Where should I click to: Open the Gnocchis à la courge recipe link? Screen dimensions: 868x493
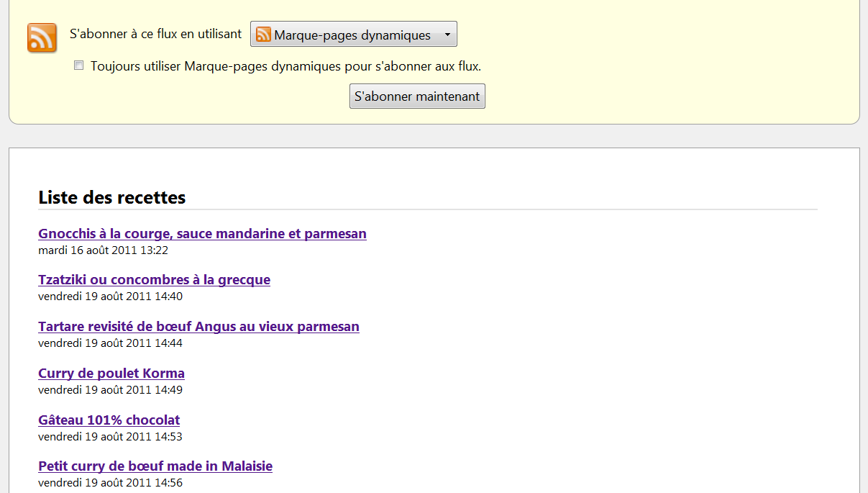click(202, 234)
